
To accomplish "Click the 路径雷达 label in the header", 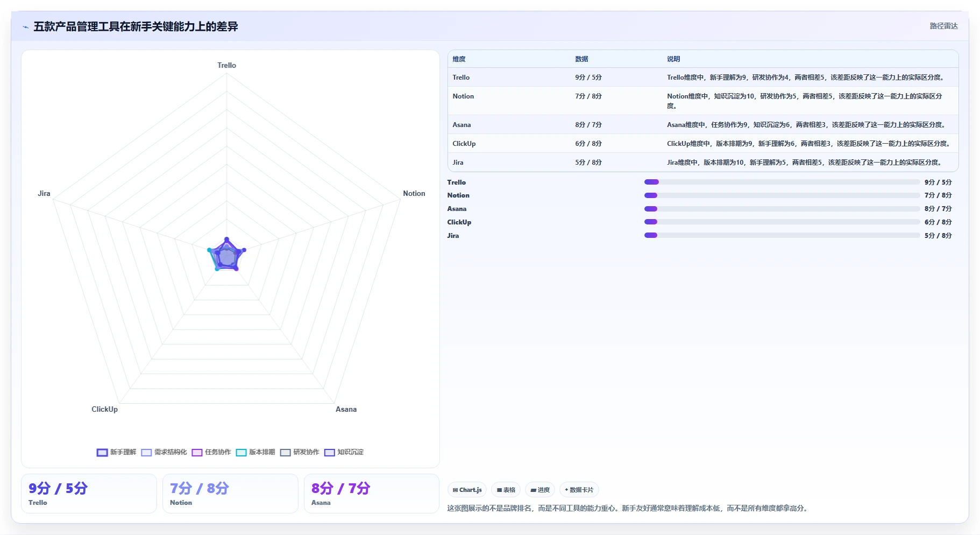I will pos(943,26).
